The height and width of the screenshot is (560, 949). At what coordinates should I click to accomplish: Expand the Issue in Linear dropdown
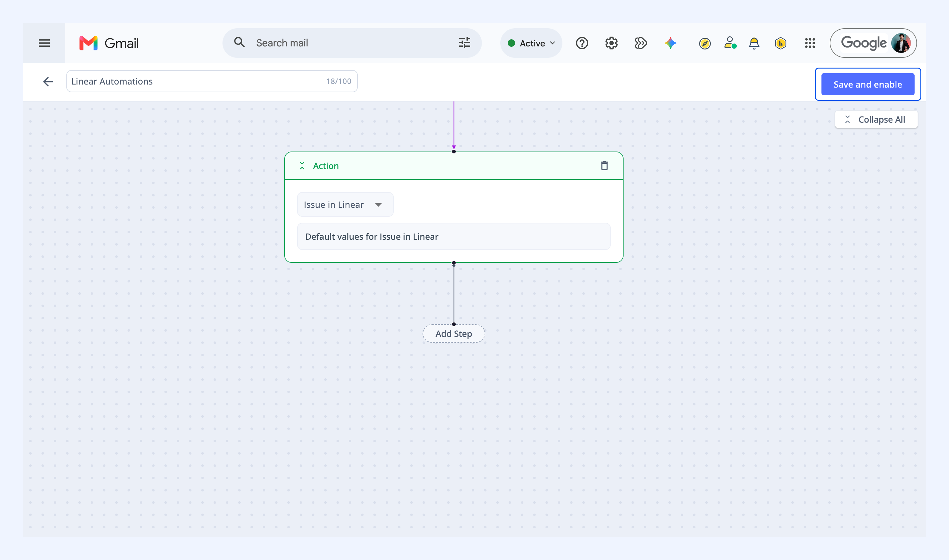point(345,204)
